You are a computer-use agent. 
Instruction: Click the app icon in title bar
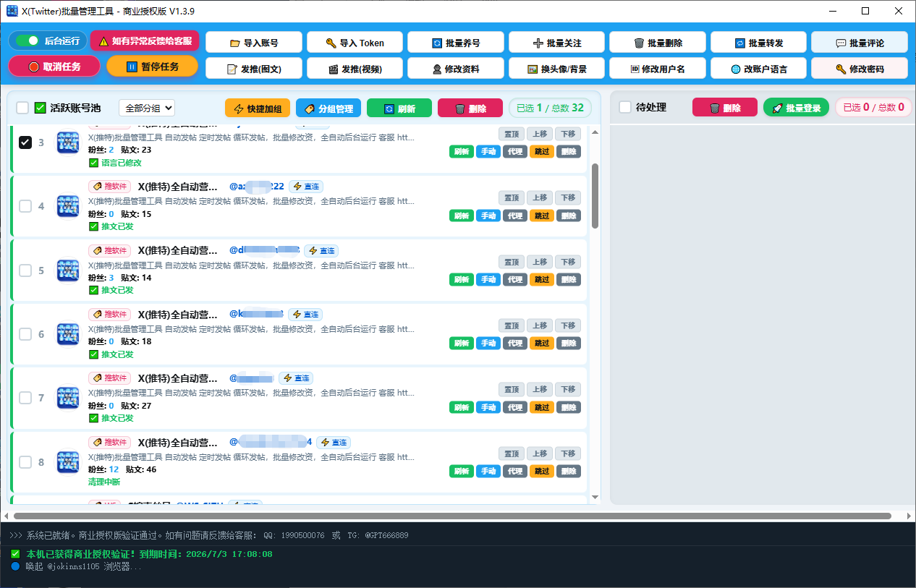12,11
